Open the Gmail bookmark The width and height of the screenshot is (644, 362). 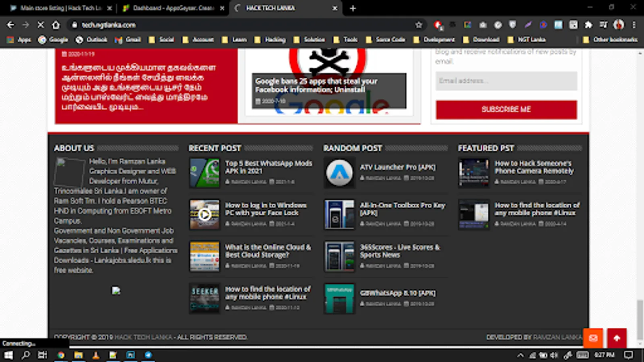coord(128,39)
